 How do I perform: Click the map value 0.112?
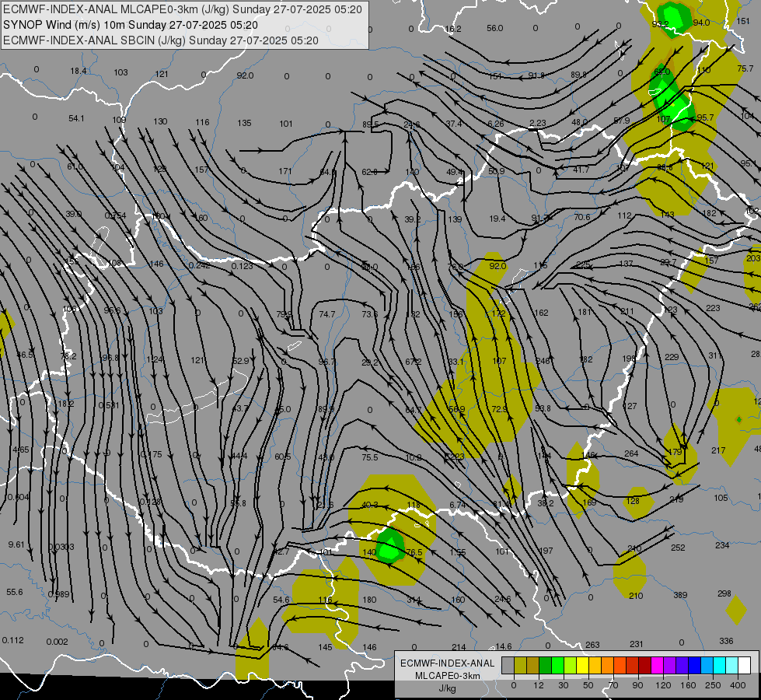(x=12, y=640)
